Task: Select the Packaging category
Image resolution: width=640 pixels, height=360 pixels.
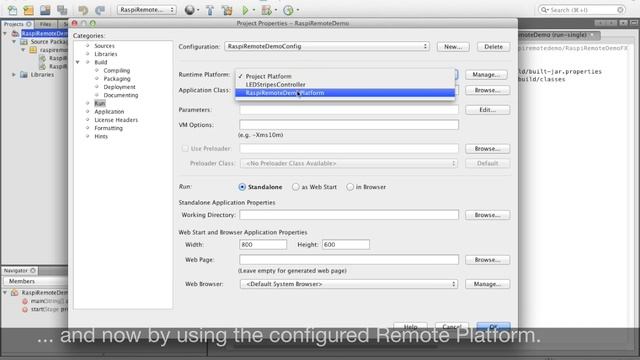Action: pos(117,78)
